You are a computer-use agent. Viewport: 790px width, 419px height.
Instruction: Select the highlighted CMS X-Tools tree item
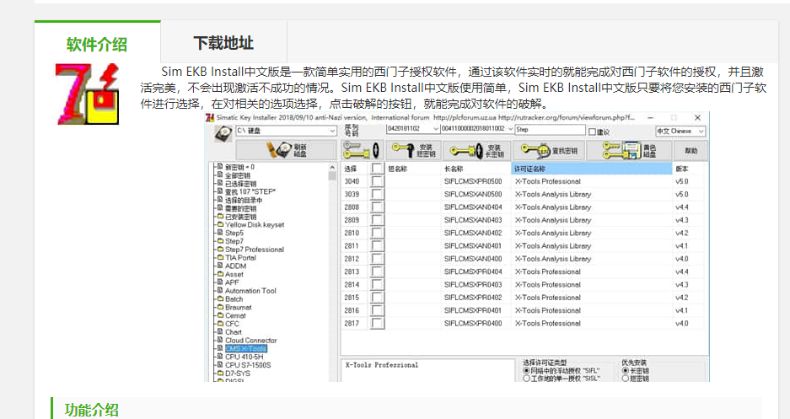point(246,348)
